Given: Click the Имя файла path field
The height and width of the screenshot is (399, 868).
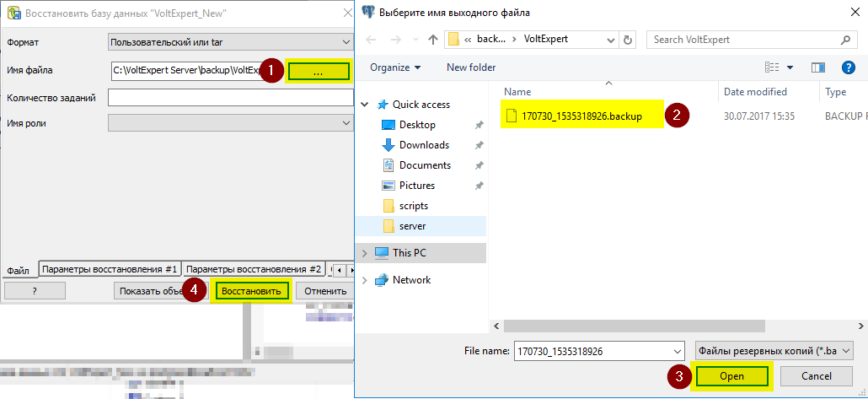Looking at the screenshot, I should [x=185, y=70].
